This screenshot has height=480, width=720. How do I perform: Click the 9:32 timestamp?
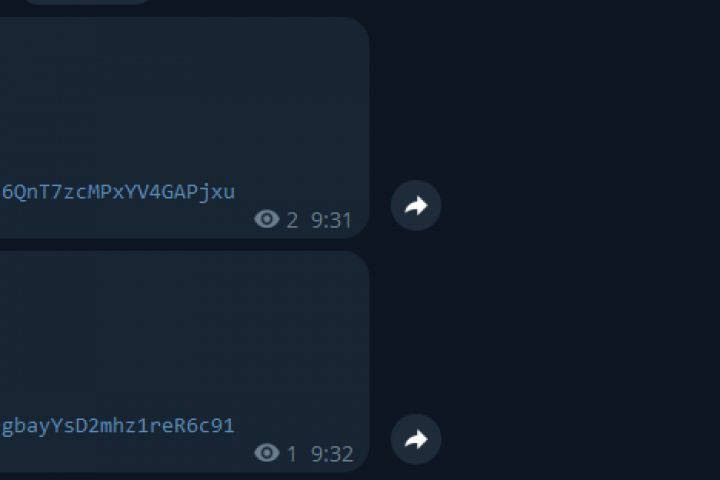click(332, 454)
